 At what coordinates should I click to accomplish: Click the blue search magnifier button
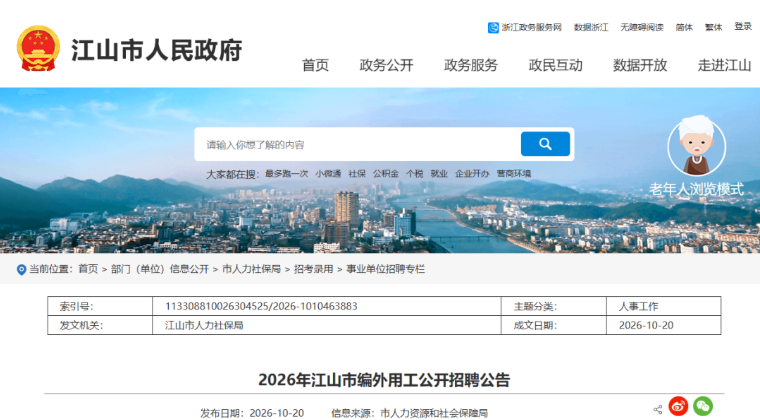545,144
